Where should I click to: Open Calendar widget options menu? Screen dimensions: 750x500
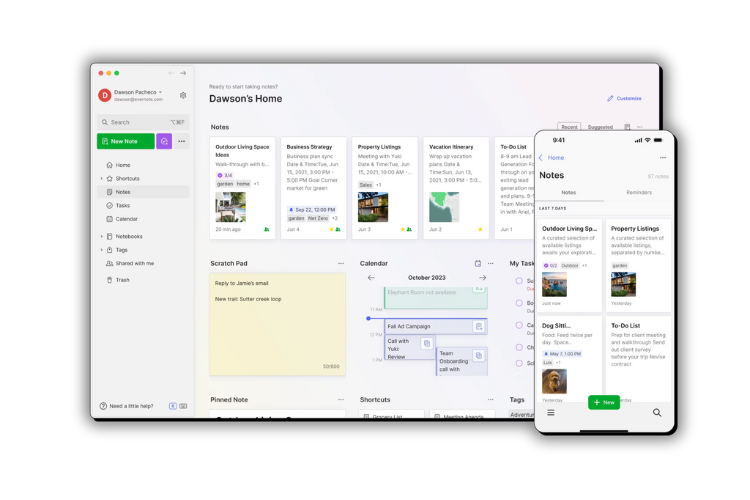click(491, 263)
